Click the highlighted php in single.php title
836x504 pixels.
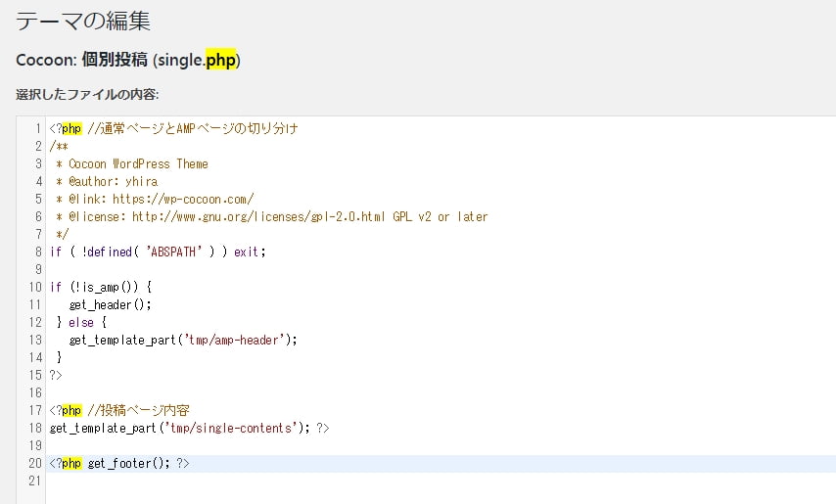[220, 60]
